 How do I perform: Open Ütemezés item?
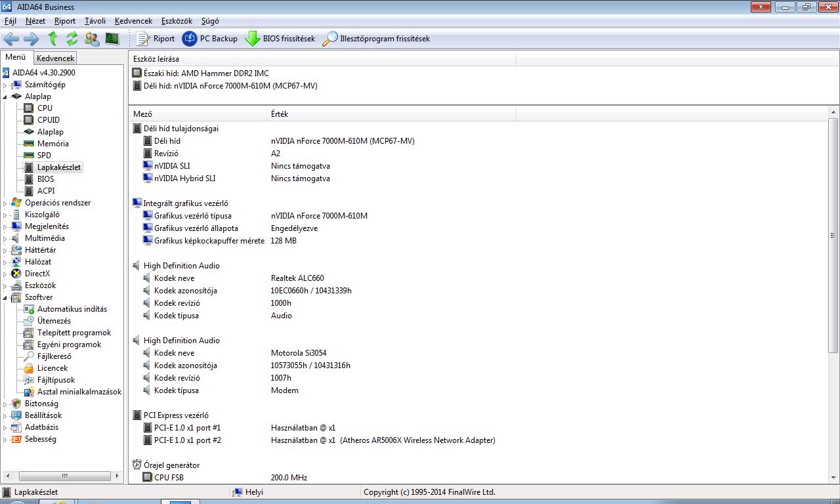tap(54, 321)
